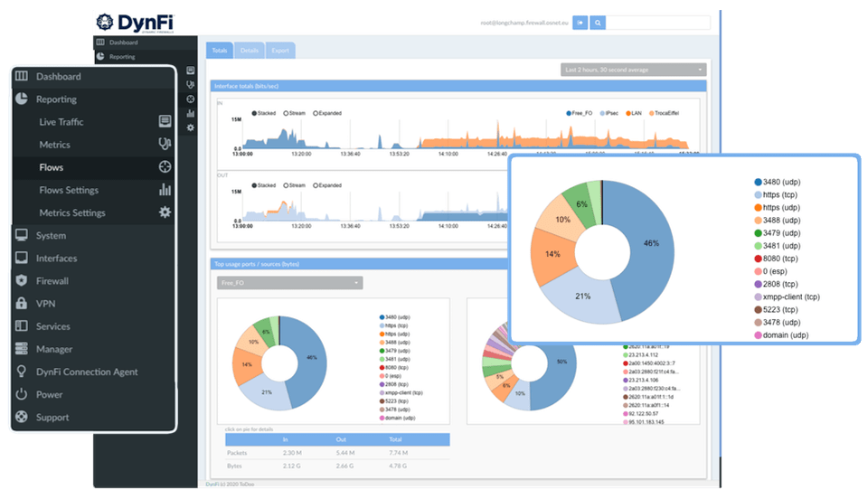This screenshot has width=868, height=499.
Task: Open Flows Settings menu entry
Action: (69, 190)
